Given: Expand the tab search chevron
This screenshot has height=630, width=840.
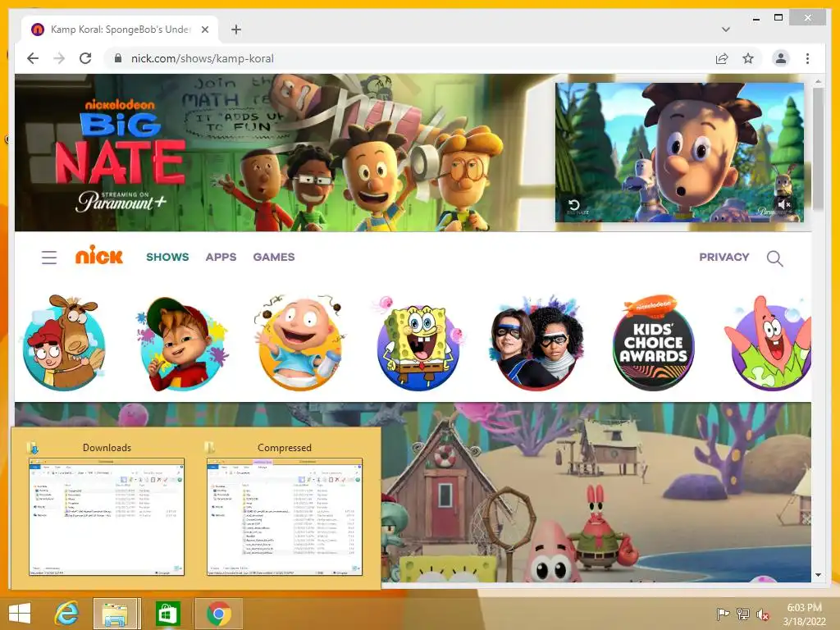Looking at the screenshot, I should click(725, 30).
